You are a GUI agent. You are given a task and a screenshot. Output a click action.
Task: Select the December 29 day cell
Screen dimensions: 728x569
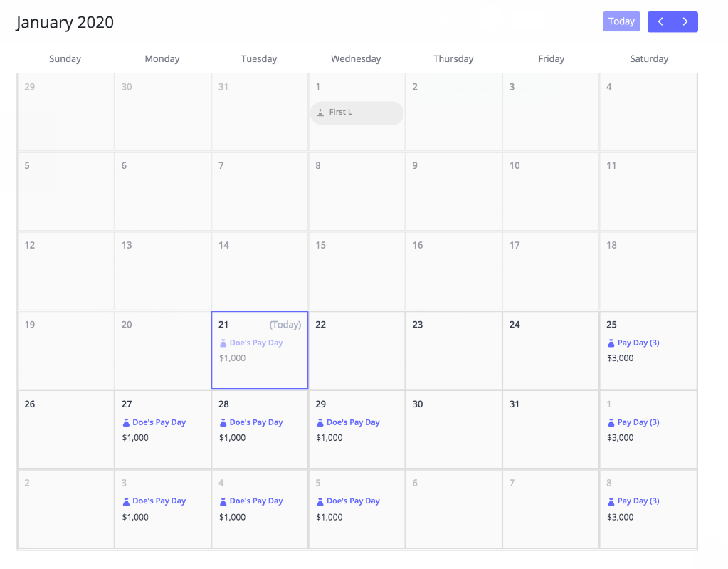pos(66,112)
